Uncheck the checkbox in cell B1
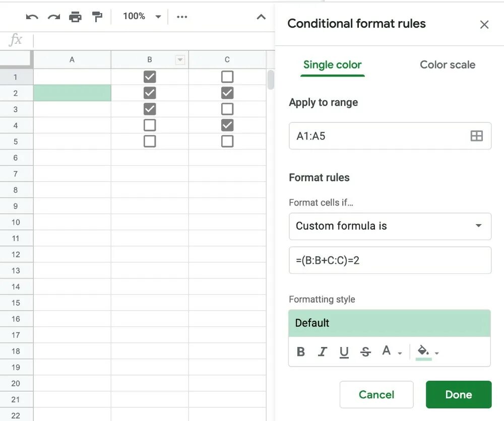 tap(150, 77)
